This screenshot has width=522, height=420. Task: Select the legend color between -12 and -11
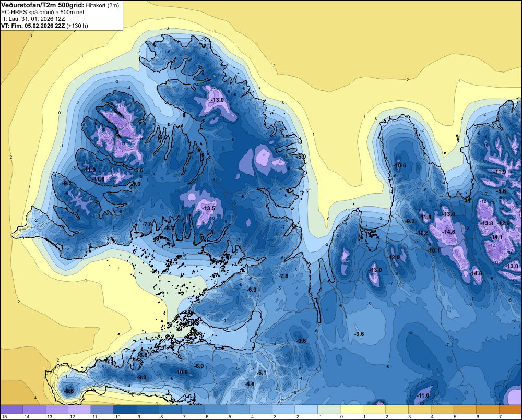point(79,410)
